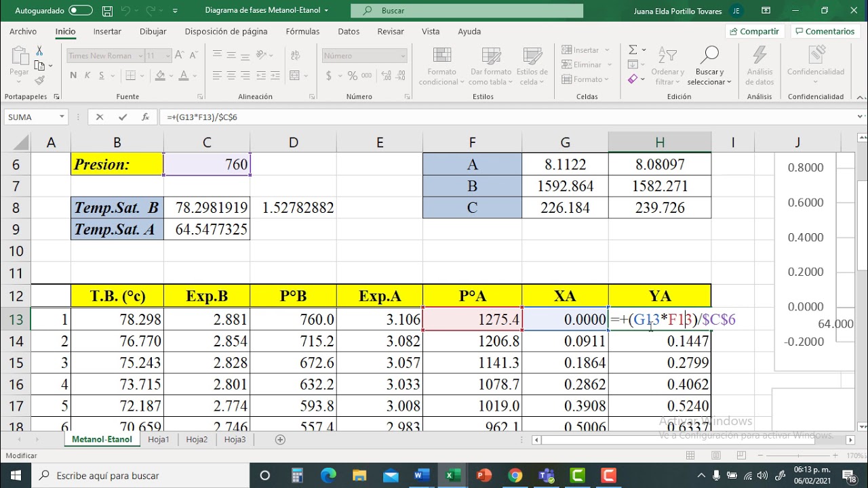Click the accounting currency $ icon
This screenshot has height=488, width=868.
coord(329,75)
